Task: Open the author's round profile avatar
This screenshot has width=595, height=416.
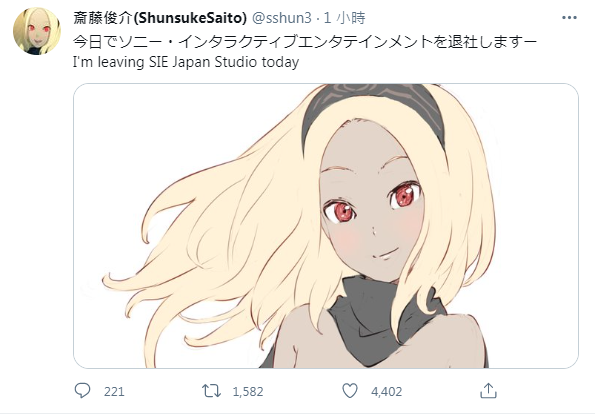Action: [x=37, y=31]
